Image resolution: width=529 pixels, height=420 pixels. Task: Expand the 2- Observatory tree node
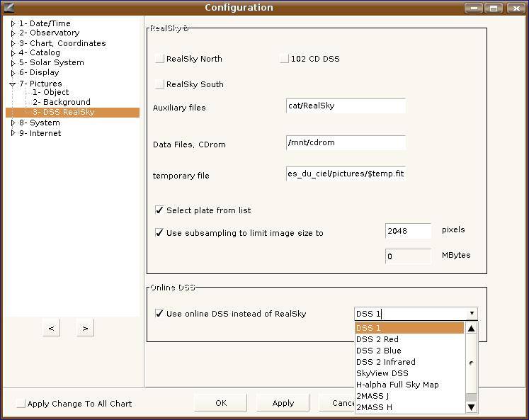pyautogui.click(x=13, y=33)
